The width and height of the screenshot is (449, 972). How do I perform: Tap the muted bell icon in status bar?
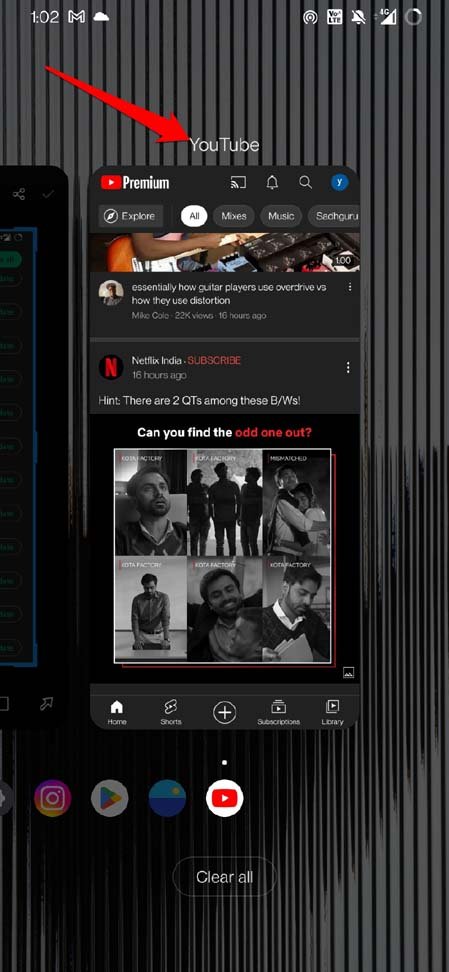coord(358,17)
